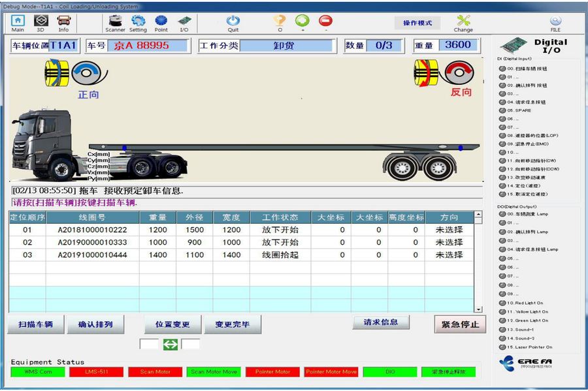Click the 确认排列 confirm arrangement button
588x391 pixels.
coord(95,324)
